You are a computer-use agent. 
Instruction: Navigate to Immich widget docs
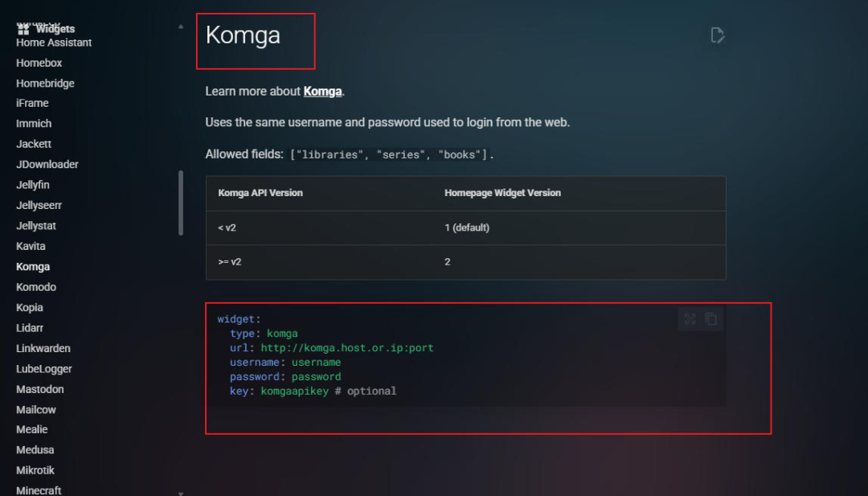[34, 124]
